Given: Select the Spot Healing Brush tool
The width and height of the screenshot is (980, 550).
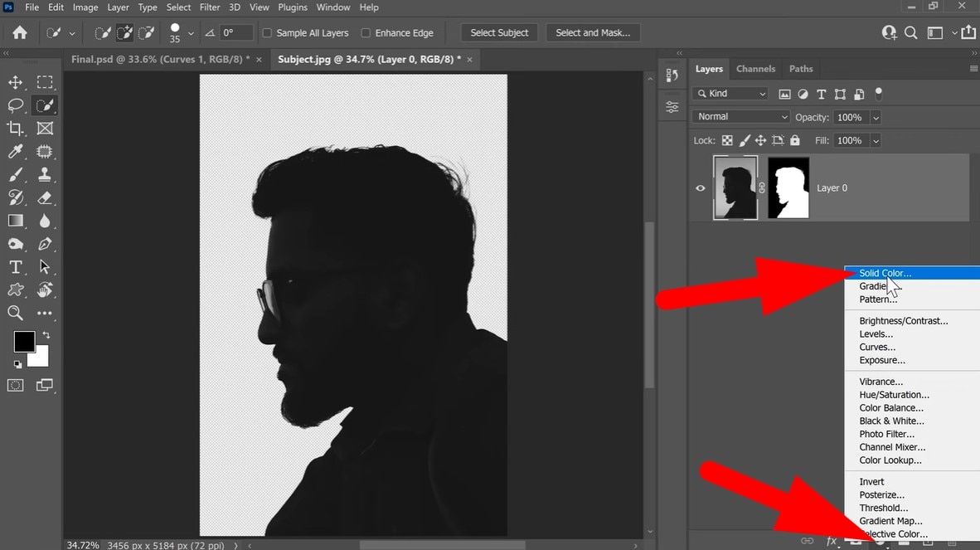Looking at the screenshot, I should (x=45, y=151).
